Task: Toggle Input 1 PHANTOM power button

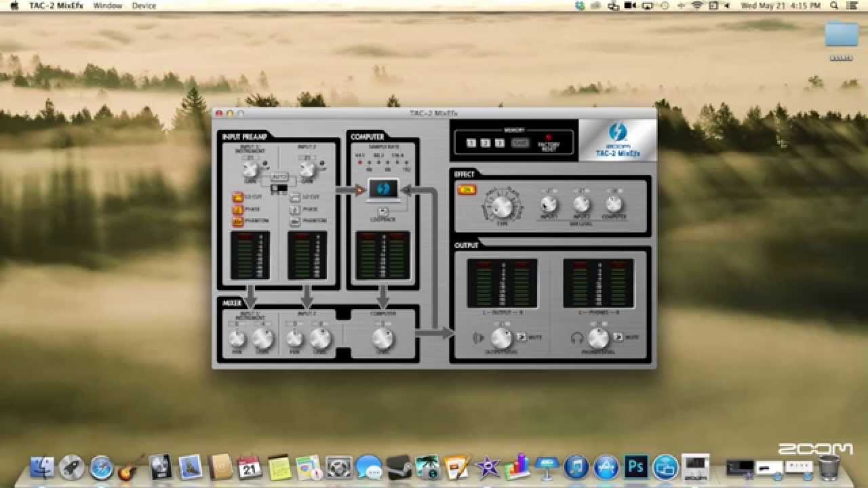Action: (x=238, y=221)
